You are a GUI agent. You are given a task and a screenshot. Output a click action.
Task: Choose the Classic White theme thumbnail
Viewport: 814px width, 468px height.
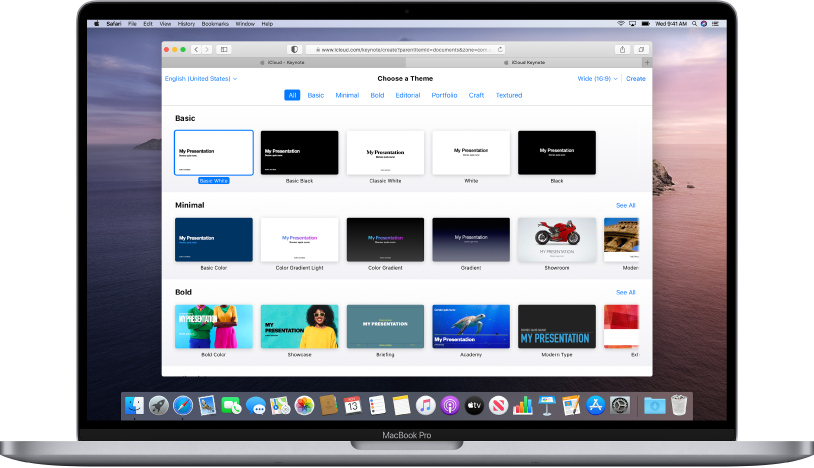pos(385,153)
